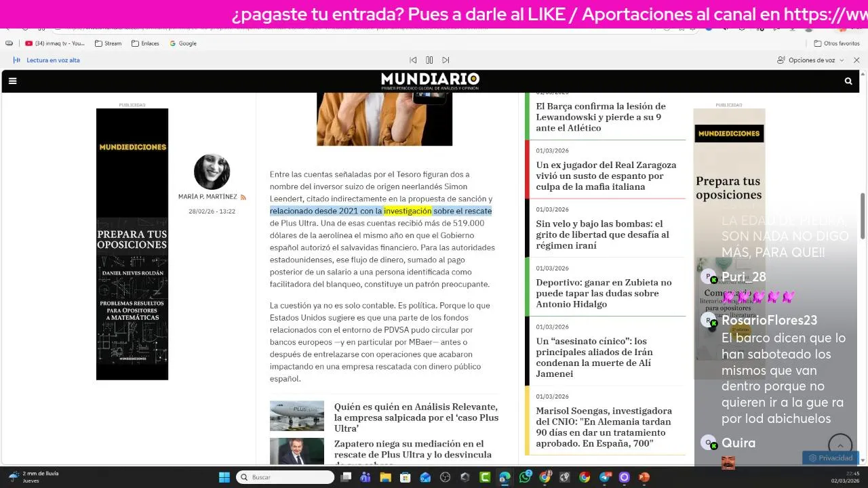Open WhatsApp from the taskbar
Screen dimensions: 868x488
525,477
